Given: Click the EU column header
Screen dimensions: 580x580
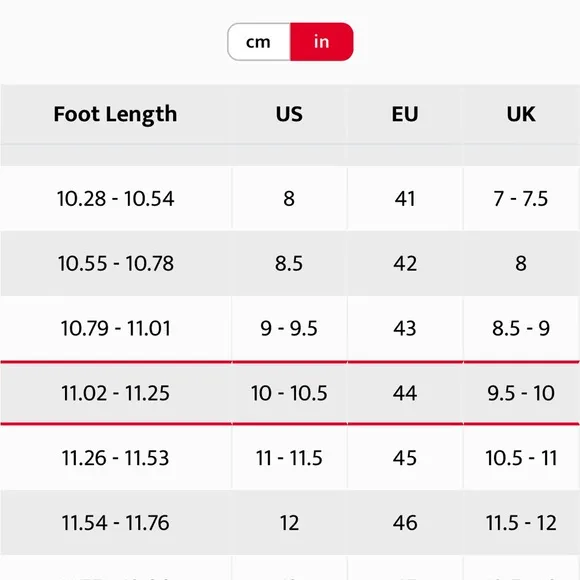Looking at the screenshot, I should click(405, 114).
